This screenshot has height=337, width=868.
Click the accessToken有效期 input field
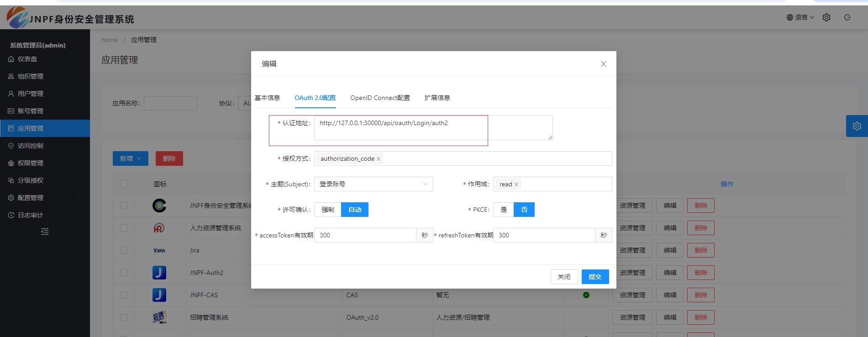point(365,235)
